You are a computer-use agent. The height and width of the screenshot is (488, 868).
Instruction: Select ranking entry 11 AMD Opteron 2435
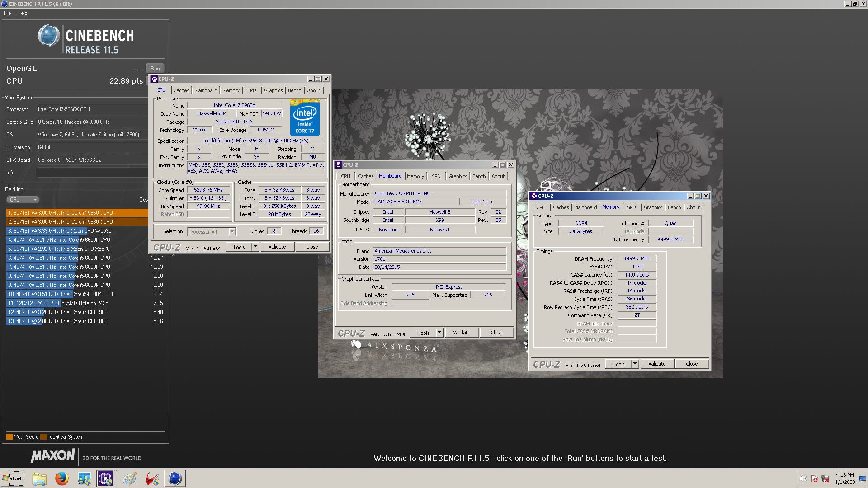[x=85, y=303]
